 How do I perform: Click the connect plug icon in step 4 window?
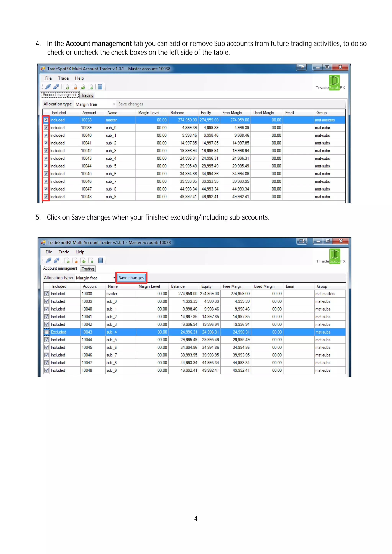tap(48, 87)
